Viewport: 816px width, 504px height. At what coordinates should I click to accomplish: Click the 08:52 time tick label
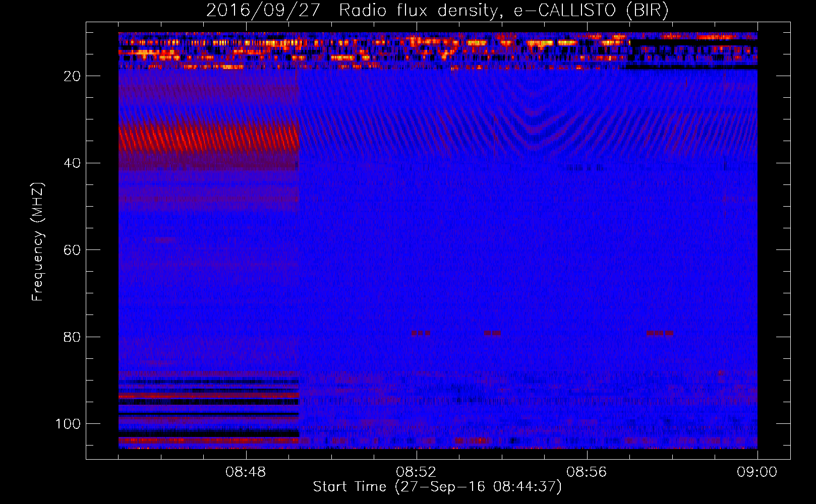pos(417,472)
